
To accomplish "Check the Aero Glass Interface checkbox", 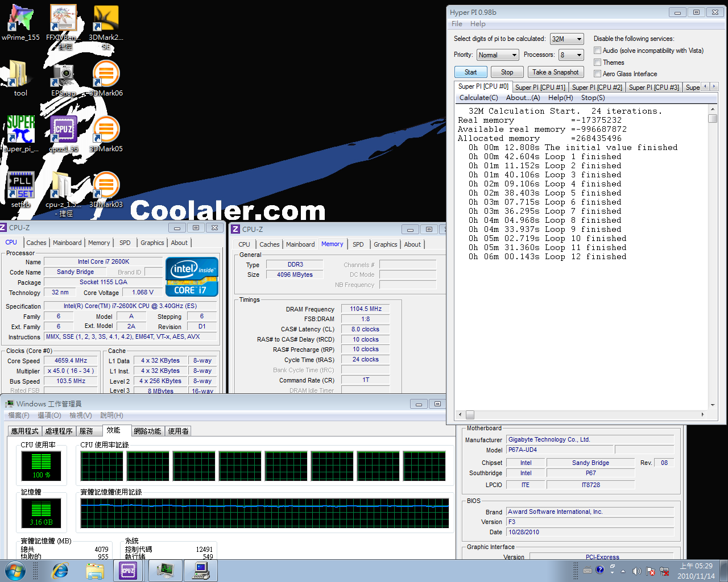I will pyautogui.click(x=597, y=73).
